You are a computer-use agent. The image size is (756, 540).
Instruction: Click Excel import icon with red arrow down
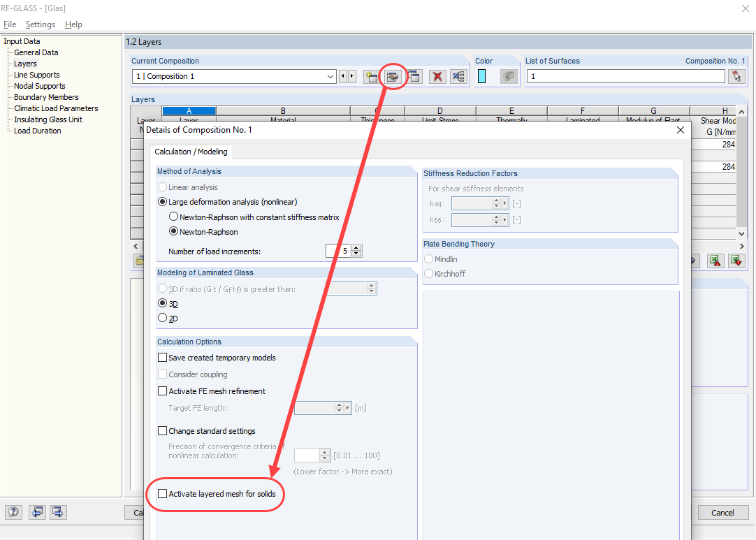736,261
